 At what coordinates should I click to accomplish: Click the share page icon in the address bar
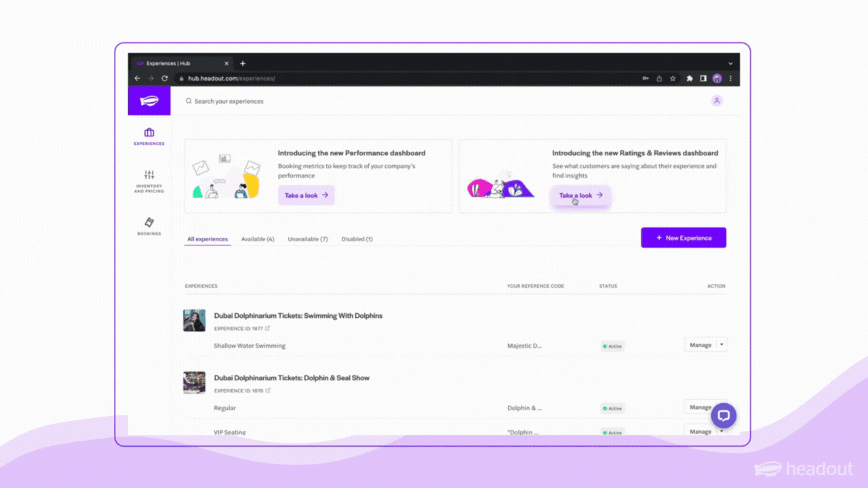pyautogui.click(x=659, y=79)
